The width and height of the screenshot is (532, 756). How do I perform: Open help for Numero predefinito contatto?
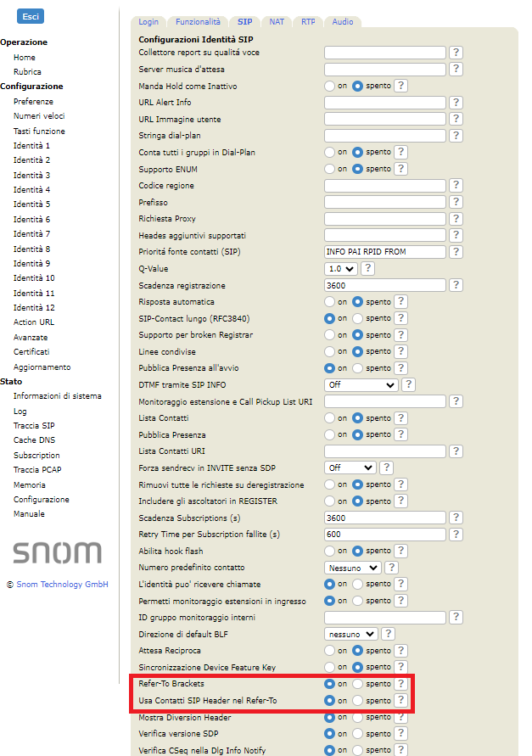392,568
